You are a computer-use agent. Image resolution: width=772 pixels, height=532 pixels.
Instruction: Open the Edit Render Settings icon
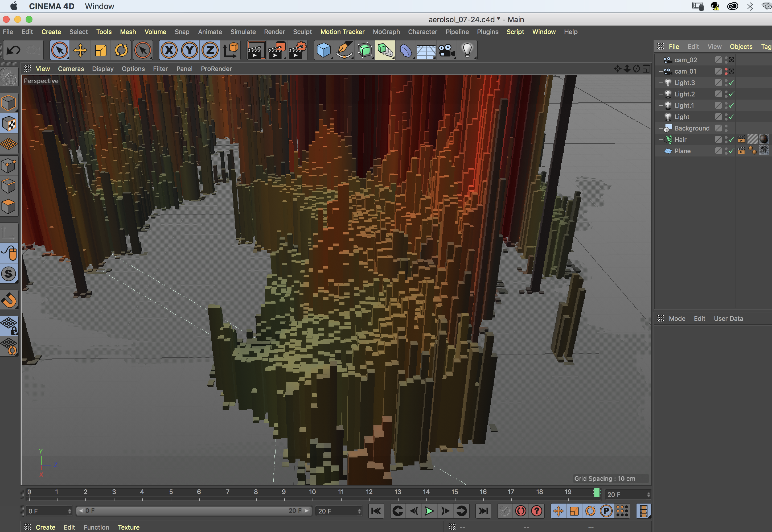(x=298, y=50)
